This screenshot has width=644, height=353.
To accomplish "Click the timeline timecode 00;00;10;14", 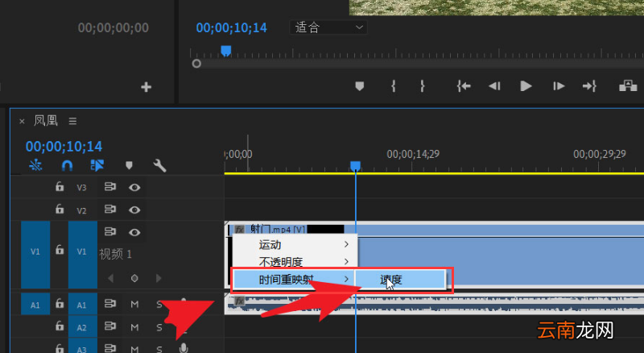I will [64, 147].
